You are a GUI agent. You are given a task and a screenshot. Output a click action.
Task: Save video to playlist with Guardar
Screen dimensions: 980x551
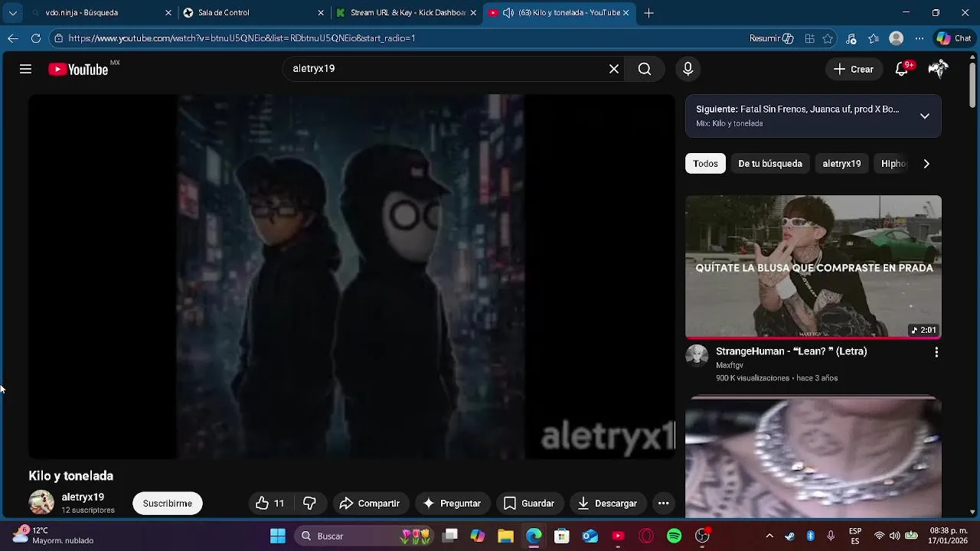[528, 503]
